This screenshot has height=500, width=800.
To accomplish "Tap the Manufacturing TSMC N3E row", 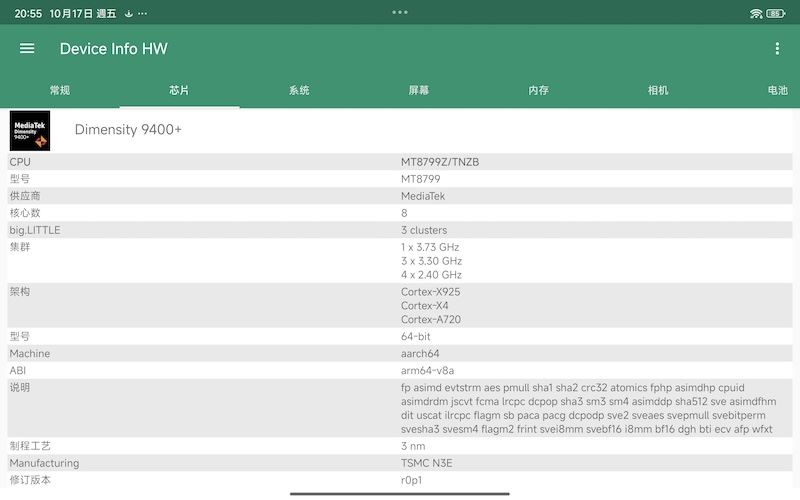I will coord(400,463).
